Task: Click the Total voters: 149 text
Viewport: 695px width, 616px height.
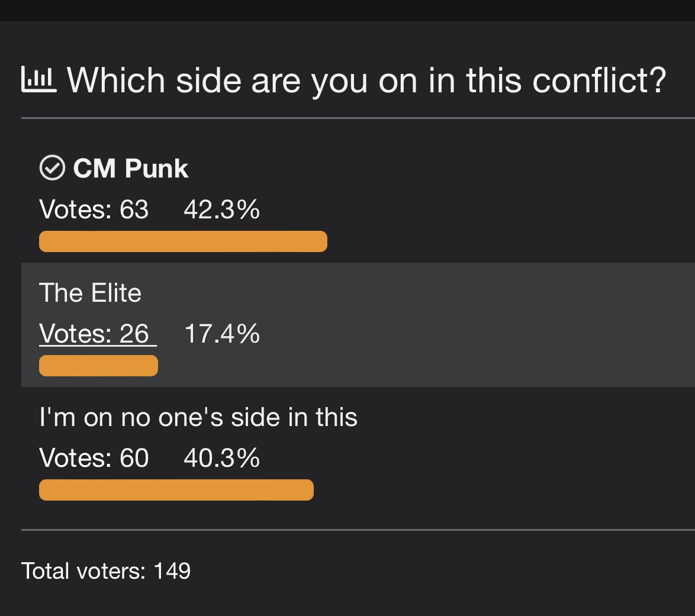Action: [x=106, y=571]
